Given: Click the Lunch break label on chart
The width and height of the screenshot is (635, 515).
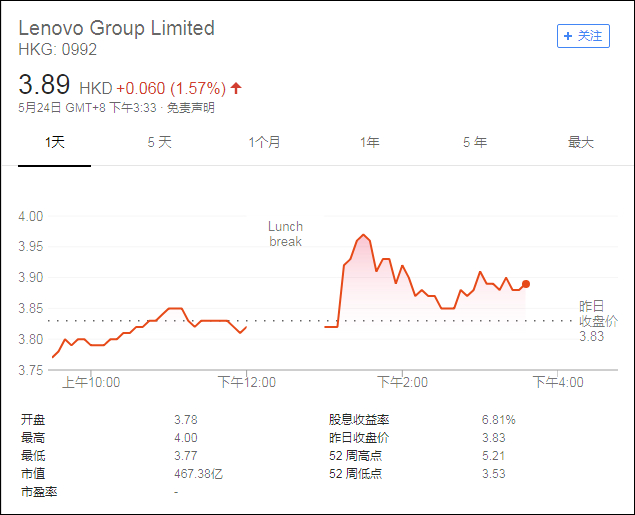Looking at the screenshot, I should pos(285,234).
